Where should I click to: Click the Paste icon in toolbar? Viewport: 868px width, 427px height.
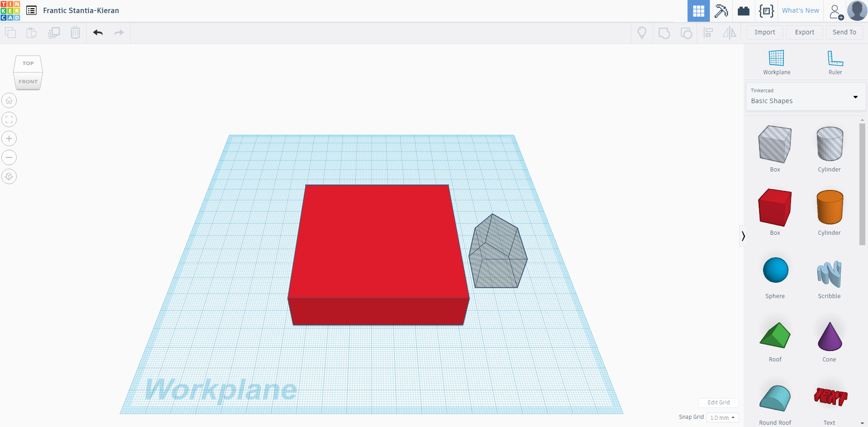32,33
